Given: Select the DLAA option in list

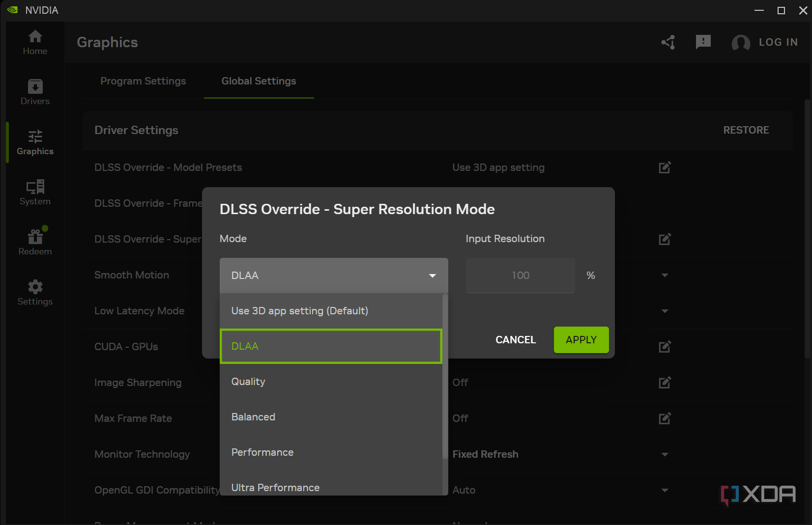Looking at the screenshot, I should pyautogui.click(x=331, y=346).
